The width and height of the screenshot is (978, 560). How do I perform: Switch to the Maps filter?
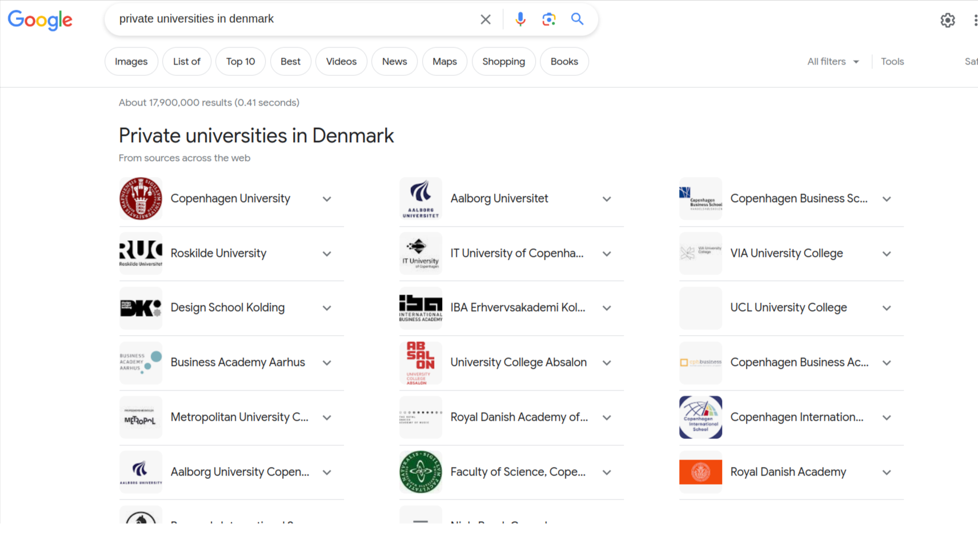(444, 62)
